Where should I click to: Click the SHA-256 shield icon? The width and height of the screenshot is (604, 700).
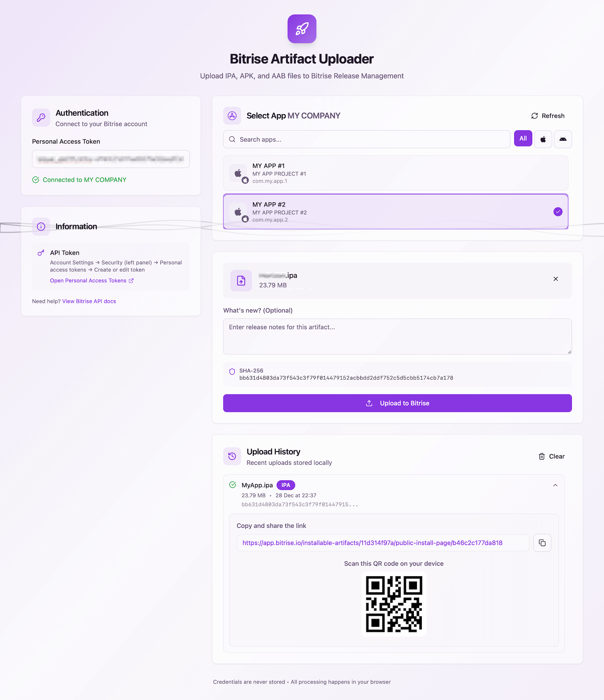(233, 371)
